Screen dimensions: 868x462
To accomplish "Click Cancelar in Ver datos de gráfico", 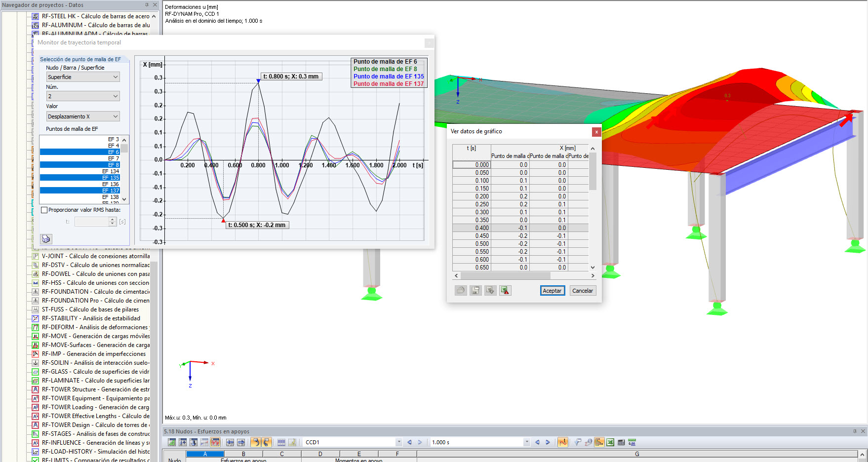I will coord(583,291).
